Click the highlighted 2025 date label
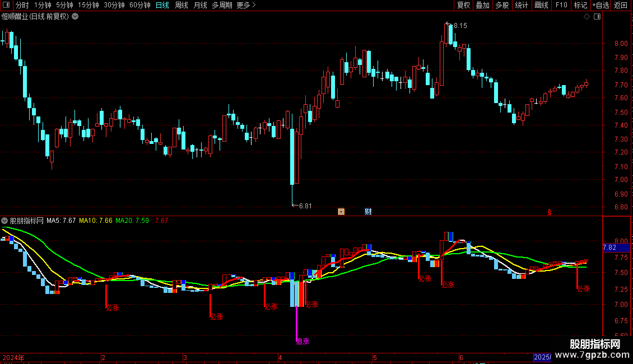The width and height of the screenshot is (633, 364). 542,357
